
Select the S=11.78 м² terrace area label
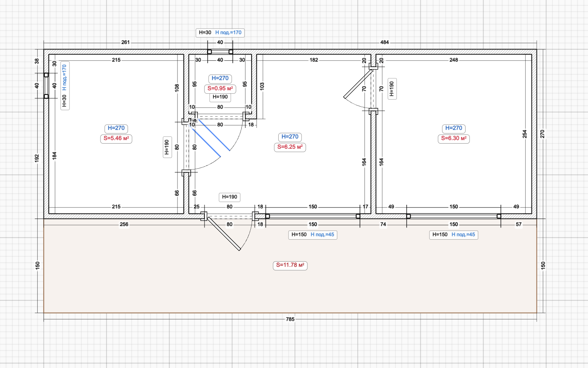[x=290, y=265]
